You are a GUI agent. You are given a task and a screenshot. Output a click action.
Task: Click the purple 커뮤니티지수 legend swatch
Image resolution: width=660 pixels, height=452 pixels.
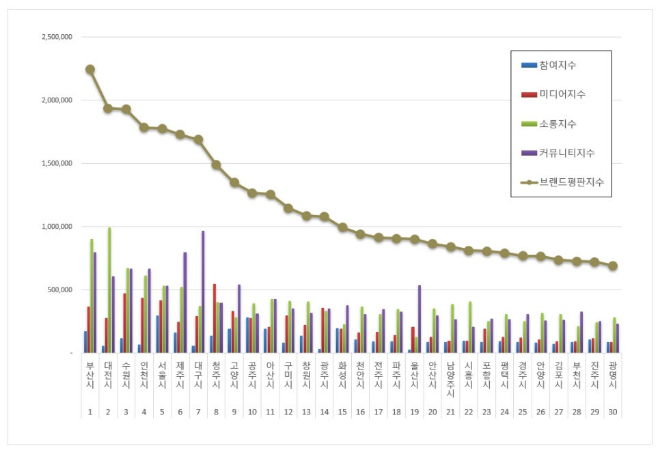[529, 153]
